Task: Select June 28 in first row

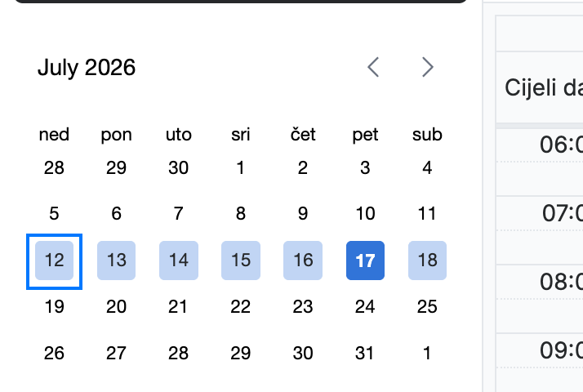Action: pyautogui.click(x=54, y=167)
